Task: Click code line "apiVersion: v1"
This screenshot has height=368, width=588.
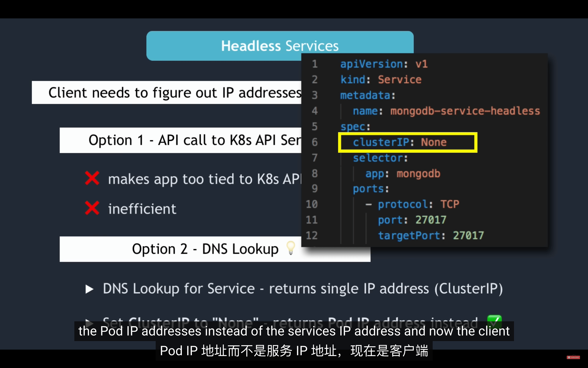Action: (x=384, y=64)
